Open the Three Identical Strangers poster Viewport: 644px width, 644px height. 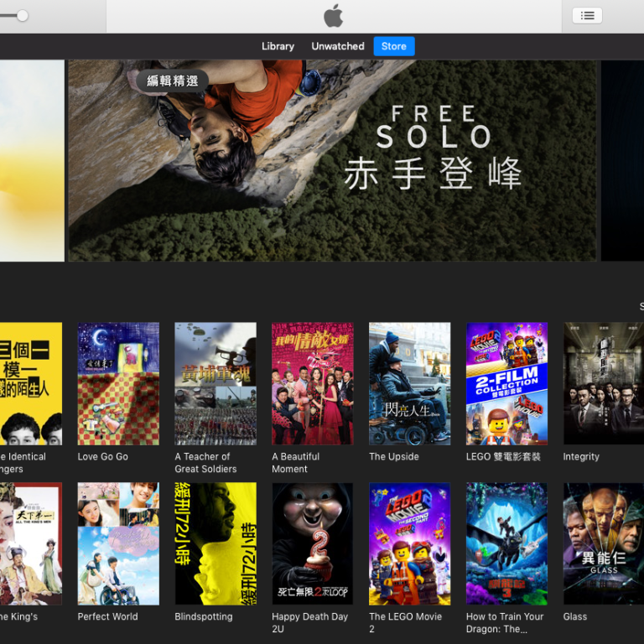pyautogui.click(x=31, y=383)
